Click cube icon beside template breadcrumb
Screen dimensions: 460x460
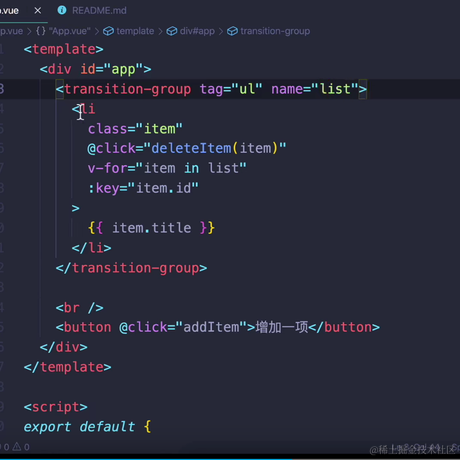tap(108, 31)
